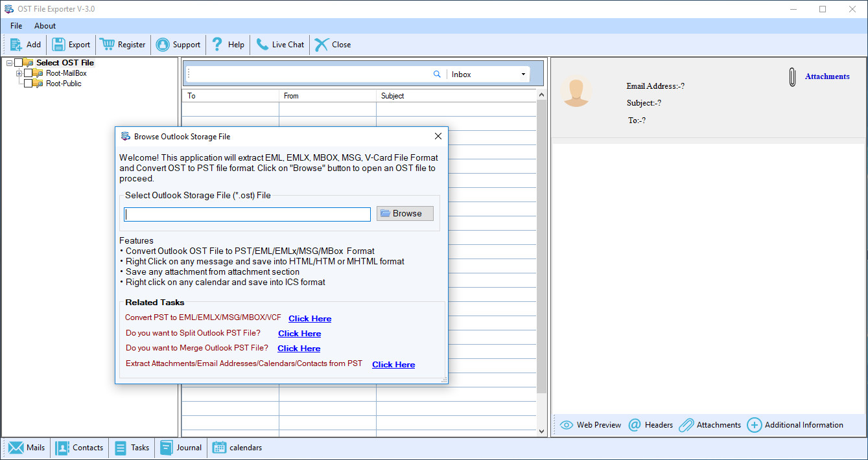Click Here for Extract Attachments from PST
This screenshot has height=460, width=868.
[393, 365]
